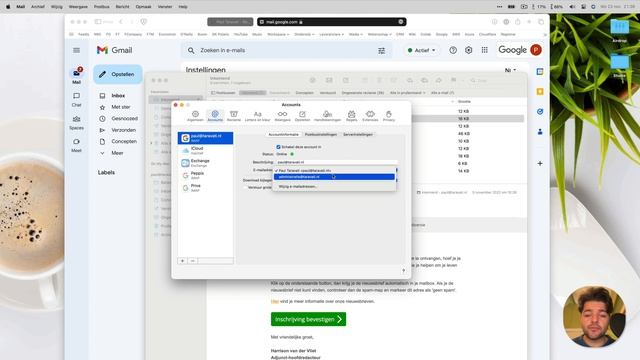640x360 pixels.
Task: Open the Venster menu in menu bar
Action: click(x=165, y=7)
